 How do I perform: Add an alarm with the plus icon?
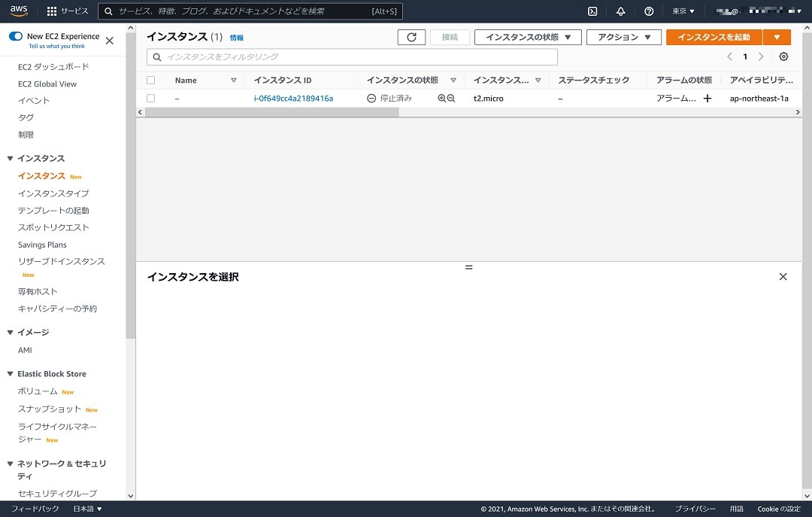coord(707,98)
